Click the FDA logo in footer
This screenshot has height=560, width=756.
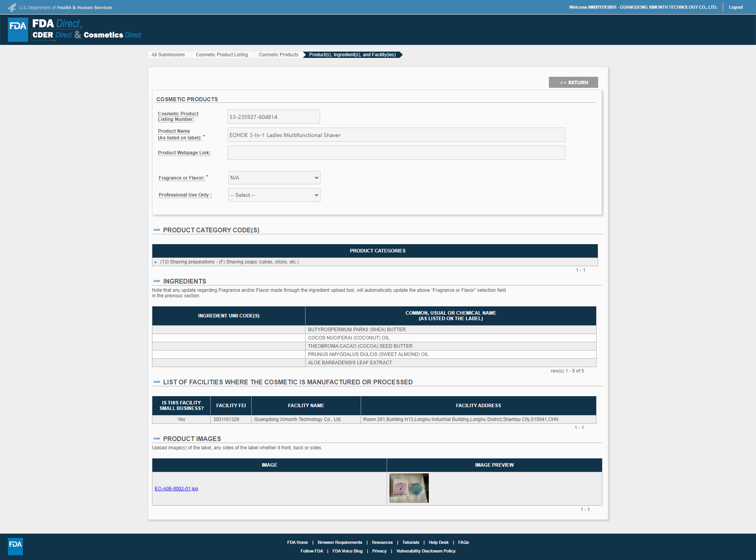15,546
